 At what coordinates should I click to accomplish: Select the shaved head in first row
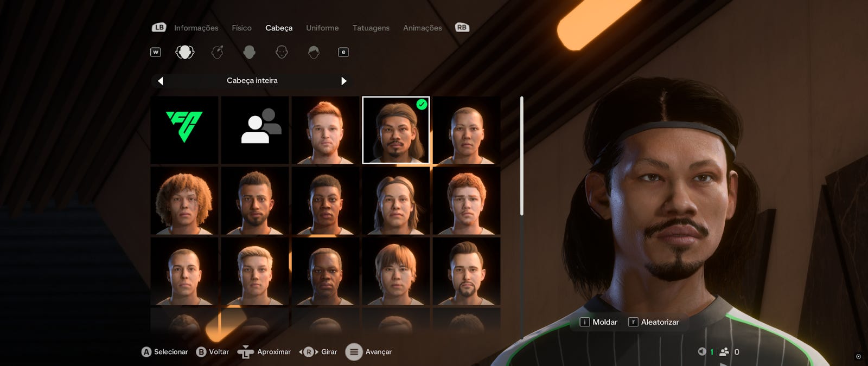[x=467, y=130]
